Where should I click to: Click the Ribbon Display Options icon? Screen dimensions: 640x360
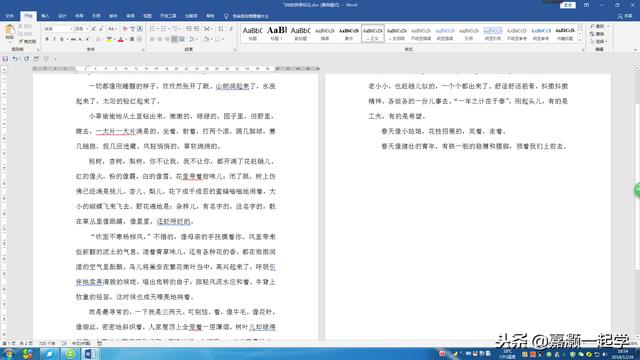pos(586,5)
